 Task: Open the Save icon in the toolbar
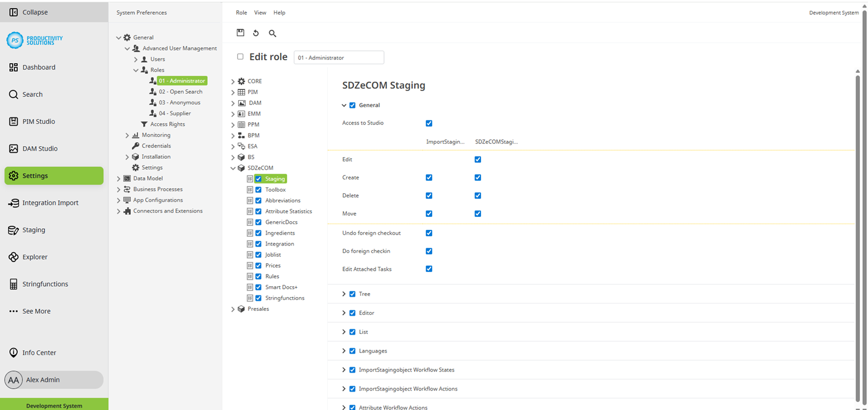241,33
